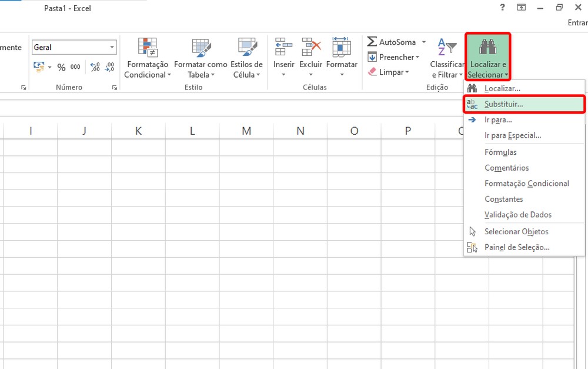
Task: Click the Entrar sign-in link
Action: (577, 22)
